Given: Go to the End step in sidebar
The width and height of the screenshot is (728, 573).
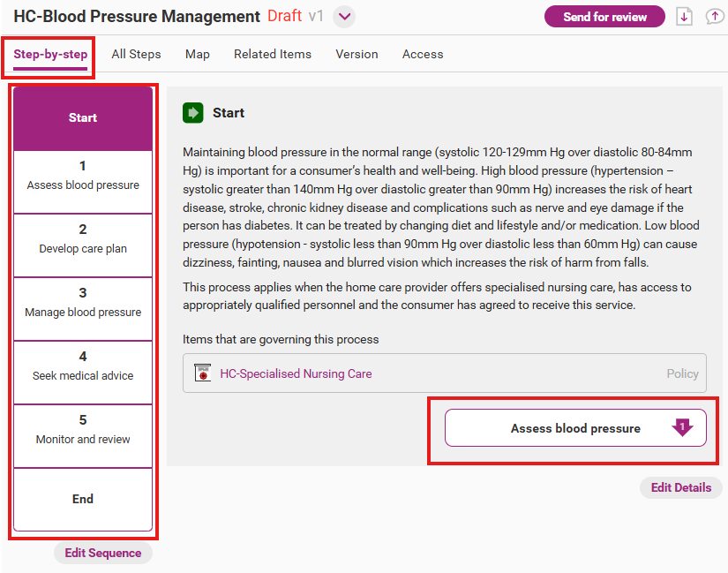Looking at the screenshot, I should click(83, 499).
